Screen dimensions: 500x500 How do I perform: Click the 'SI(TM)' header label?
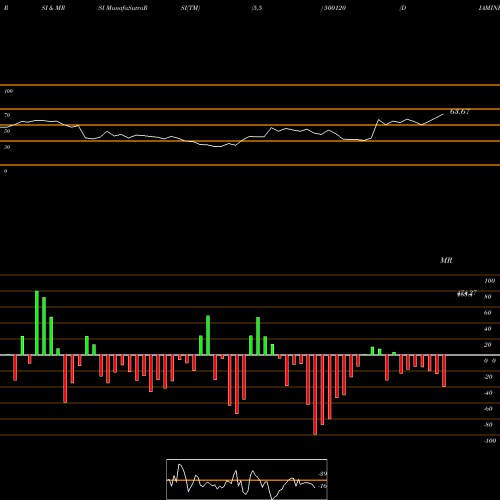190,8
